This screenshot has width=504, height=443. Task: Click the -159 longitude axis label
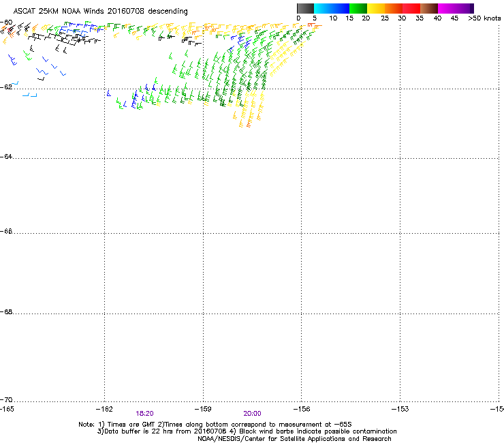point(203,409)
